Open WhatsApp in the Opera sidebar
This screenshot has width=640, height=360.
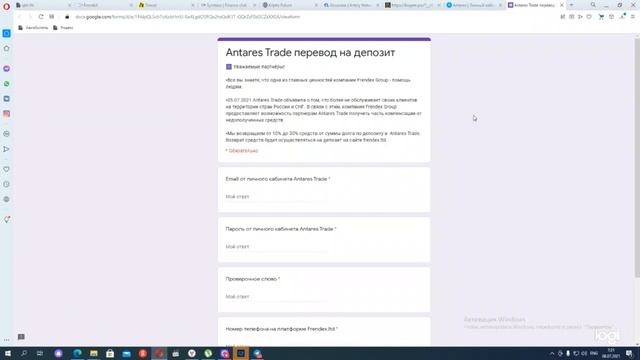point(7,84)
